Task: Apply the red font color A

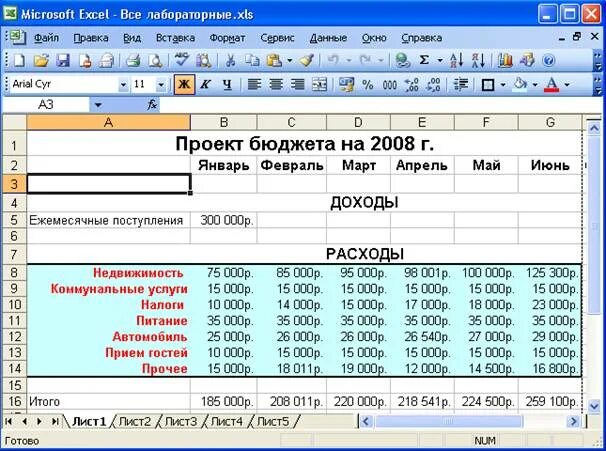Action: pos(552,84)
